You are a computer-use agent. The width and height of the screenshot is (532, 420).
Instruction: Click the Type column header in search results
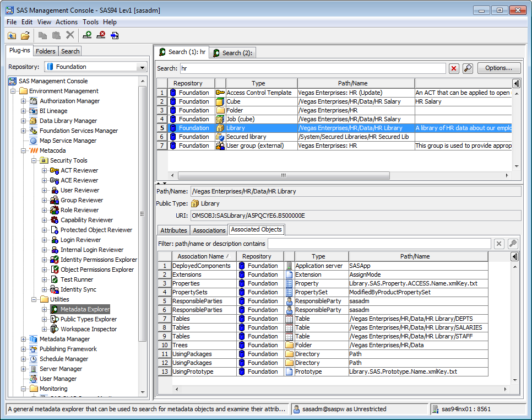262,83
